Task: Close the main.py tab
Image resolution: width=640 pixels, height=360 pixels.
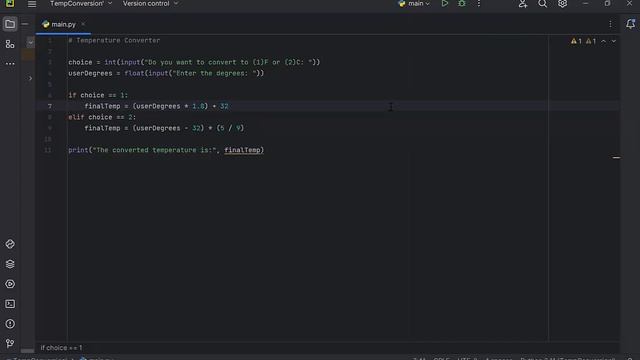Action: 83,24
